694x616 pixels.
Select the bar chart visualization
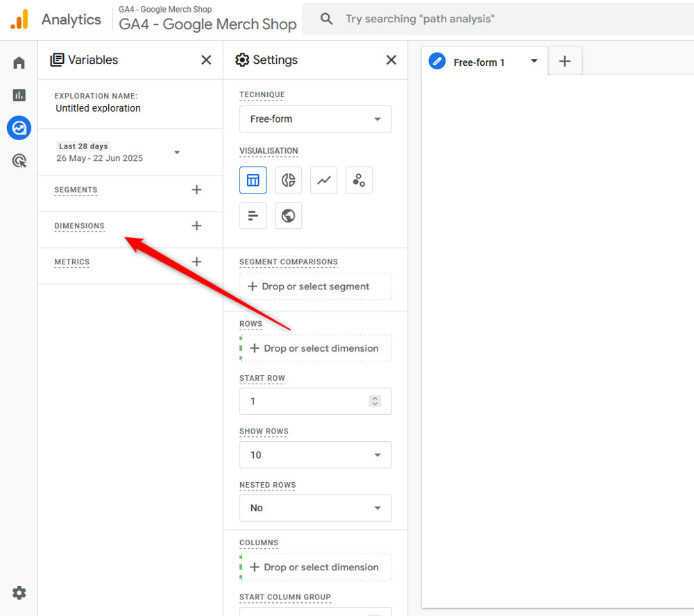253,215
